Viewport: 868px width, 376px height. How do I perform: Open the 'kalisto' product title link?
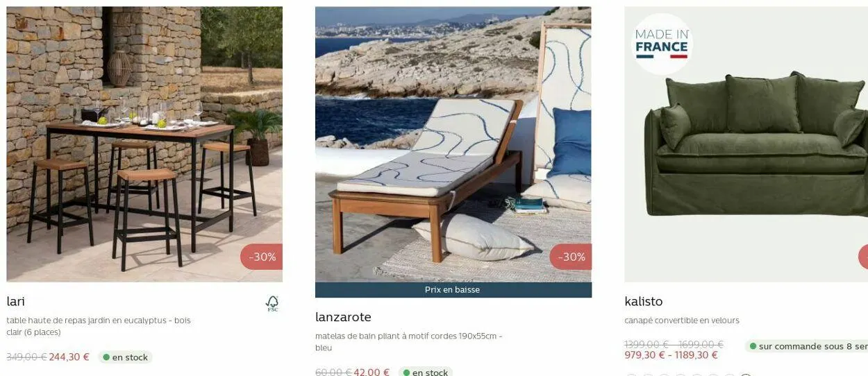644,301
